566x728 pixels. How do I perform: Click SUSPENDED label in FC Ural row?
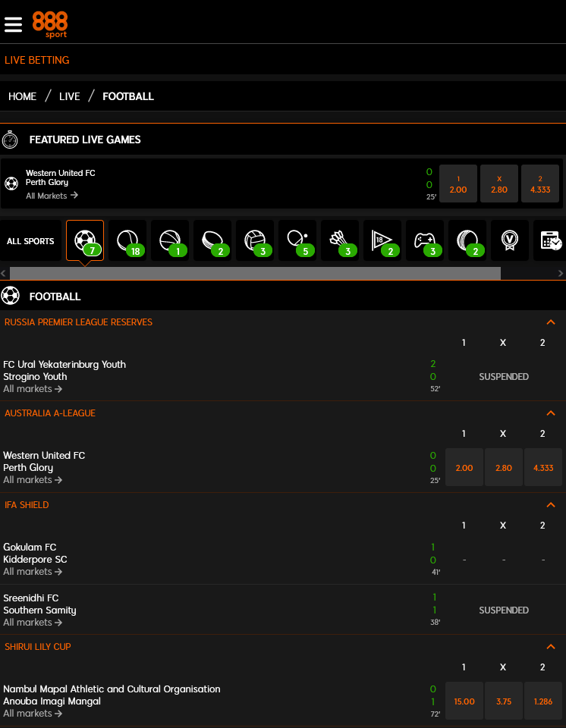[504, 377]
